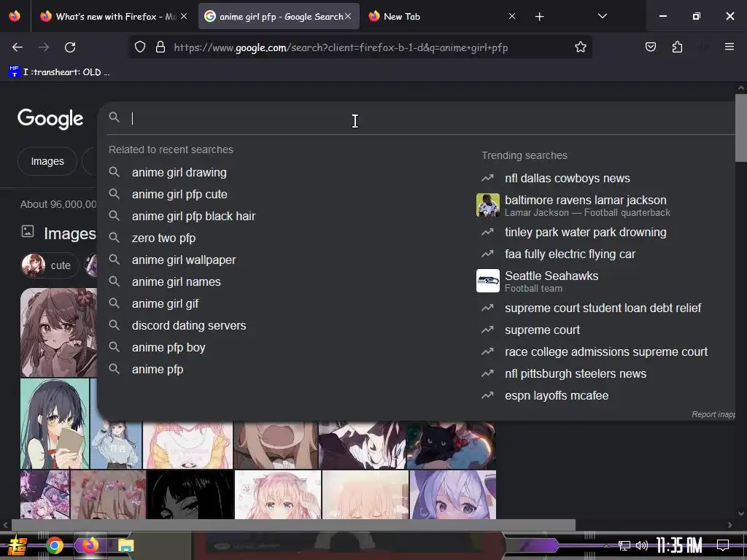Open trending nfl dallas cowboys news

[x=567, y=178]
